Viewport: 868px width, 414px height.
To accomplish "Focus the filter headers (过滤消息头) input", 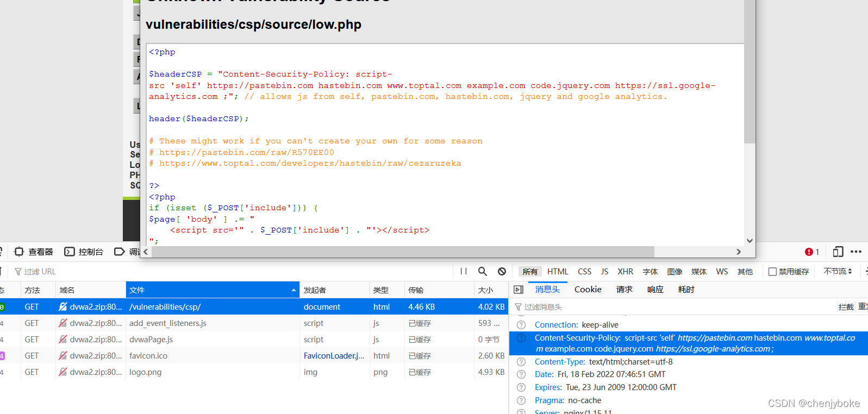I will point(674,307).
